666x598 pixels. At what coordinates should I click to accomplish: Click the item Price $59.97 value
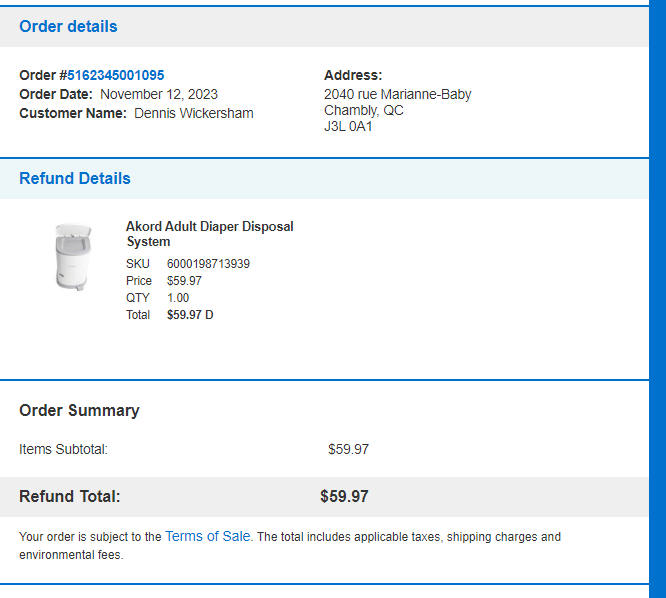(x=184, y=281)
